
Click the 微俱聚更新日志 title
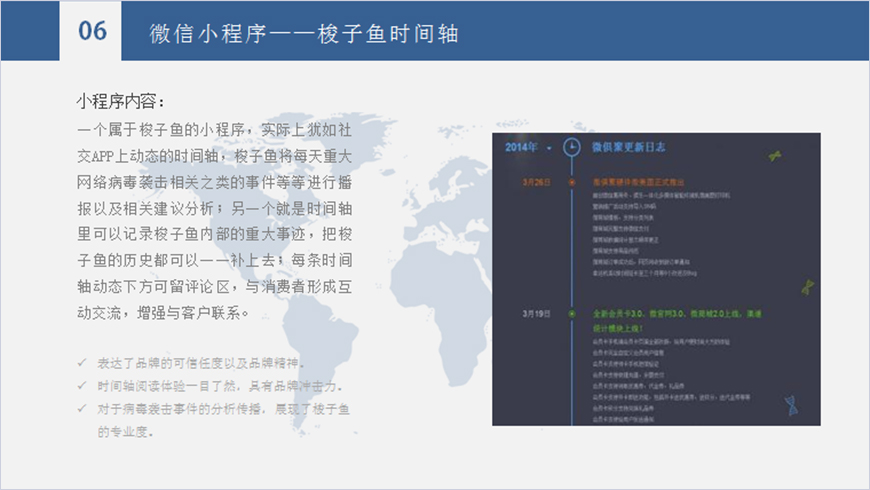point(629,147)
